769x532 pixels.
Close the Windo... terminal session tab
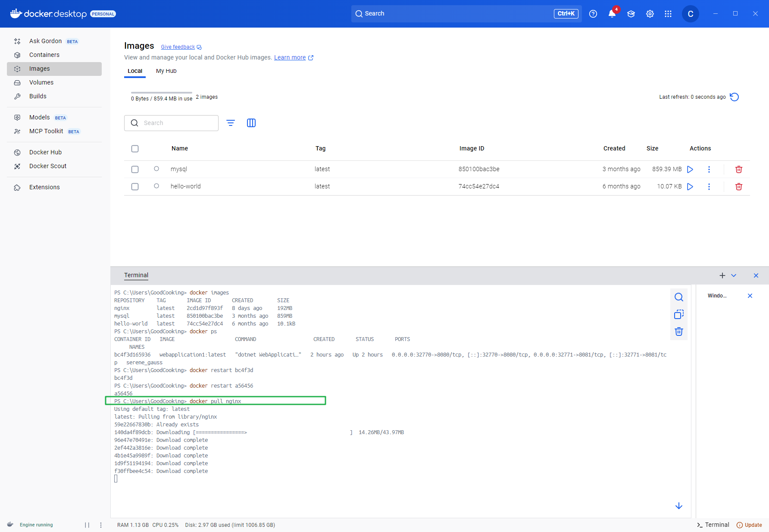(x=750, y=296)
